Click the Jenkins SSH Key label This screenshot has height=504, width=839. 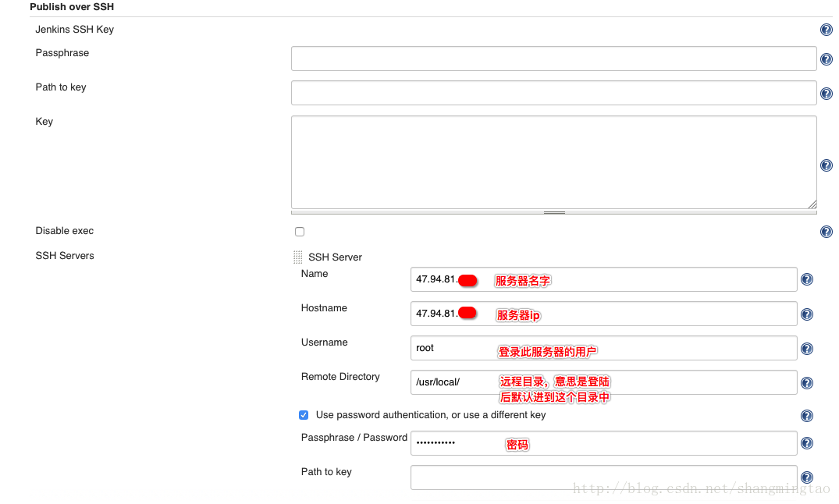point(74,30)
